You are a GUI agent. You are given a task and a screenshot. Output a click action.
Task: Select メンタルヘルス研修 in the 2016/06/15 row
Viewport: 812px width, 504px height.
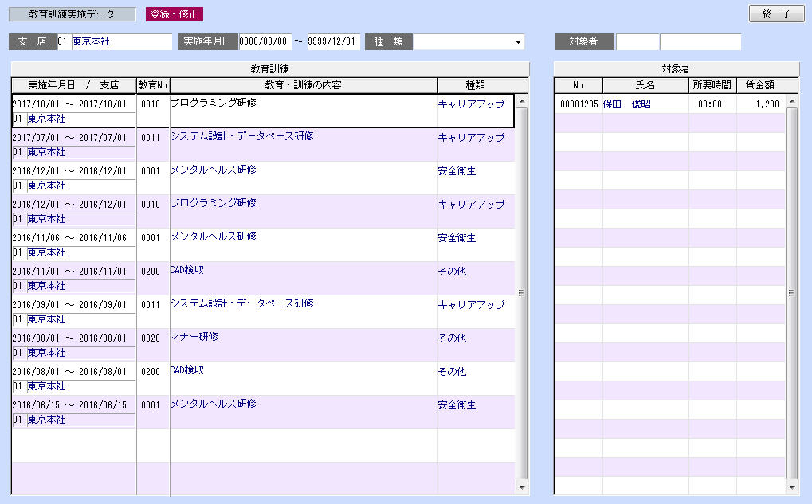pyautogui.click(x=214, y=404)
